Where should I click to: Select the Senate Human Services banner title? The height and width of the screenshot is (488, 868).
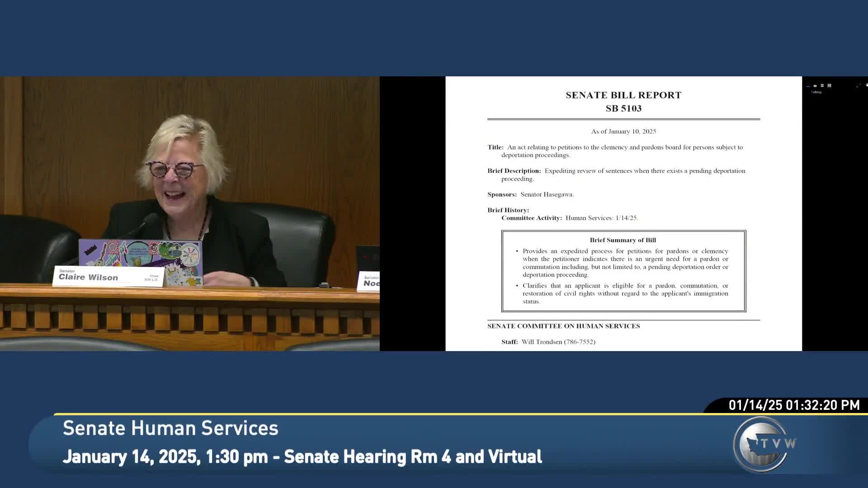point(170,428)
